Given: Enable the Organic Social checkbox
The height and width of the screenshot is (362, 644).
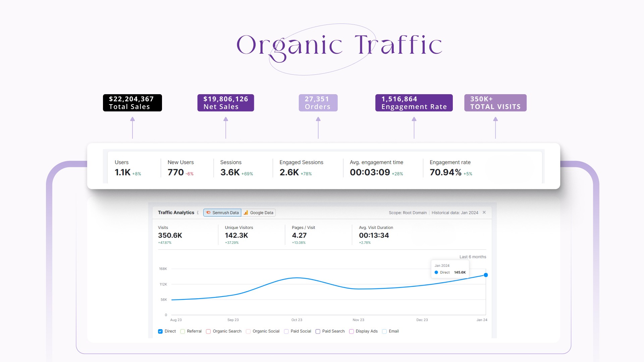Looking at the screenshot, I should 248,331.
